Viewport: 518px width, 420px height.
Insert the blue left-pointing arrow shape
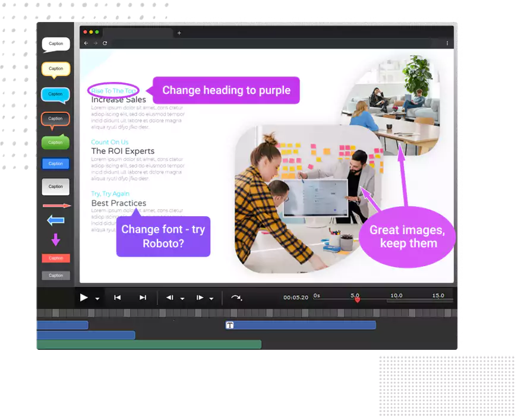pyautogui.click(x=56, y=220)
